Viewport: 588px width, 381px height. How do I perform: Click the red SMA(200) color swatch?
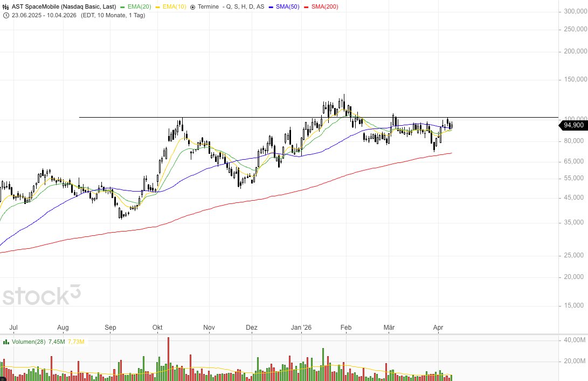306,7
